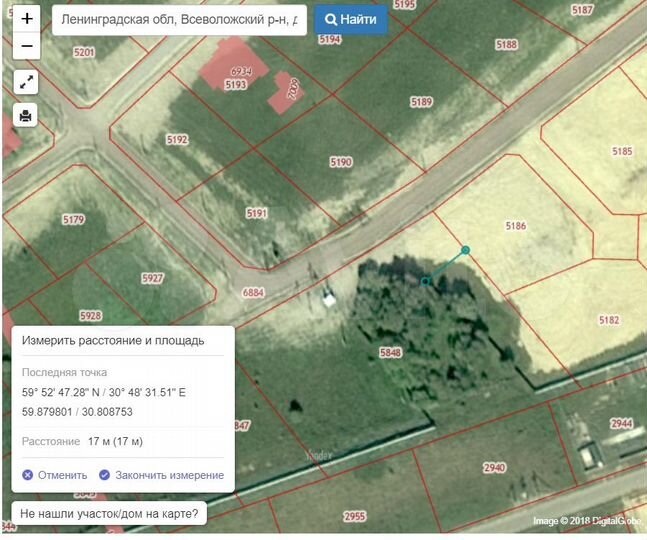Cancel measurement via Отменить link
This screenshot has width=647, height=540.
point(55,475)
